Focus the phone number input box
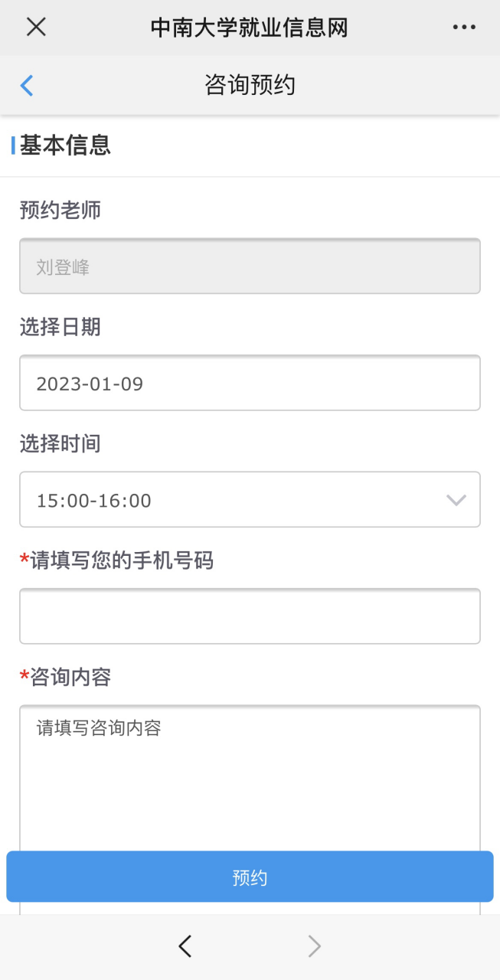Image resolution: width=500 pixels, height=980 pixels. (250, 616)
